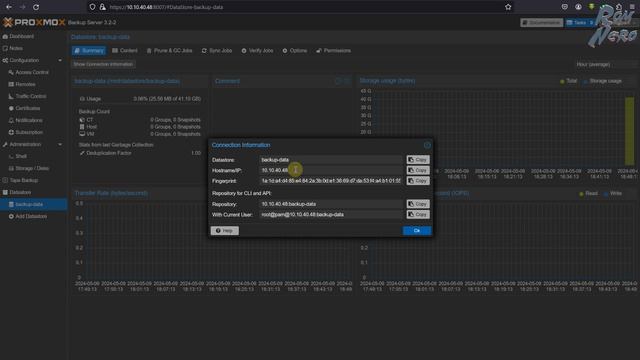Switch to the Content tab
The width and height of the screenshot is (640, 360).
pyautogui.click(x=125, y=51)
